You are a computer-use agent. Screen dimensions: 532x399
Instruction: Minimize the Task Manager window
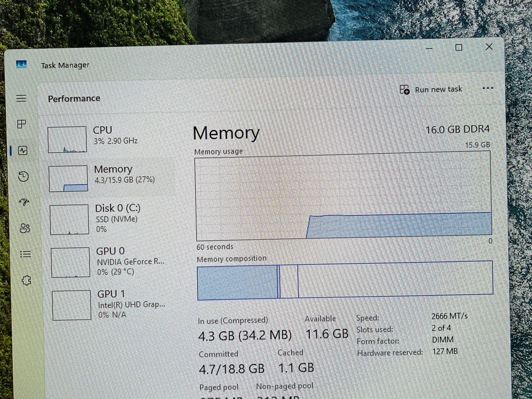[429, 48]
